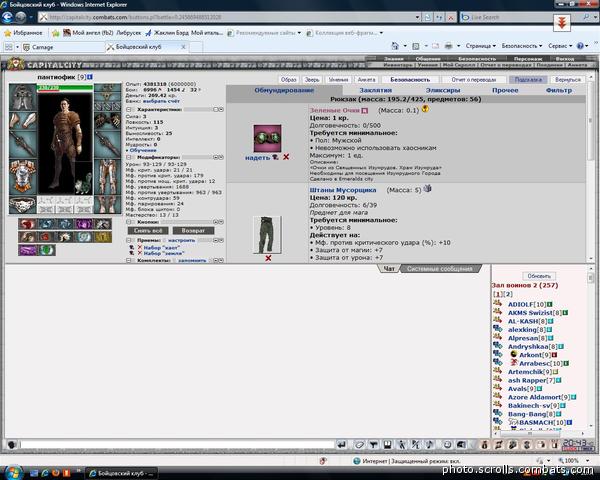The image size is (600, 480).
Task: Click надеть under Зеленые Очки
Action: pyautogui.click(x=258, y=157)
